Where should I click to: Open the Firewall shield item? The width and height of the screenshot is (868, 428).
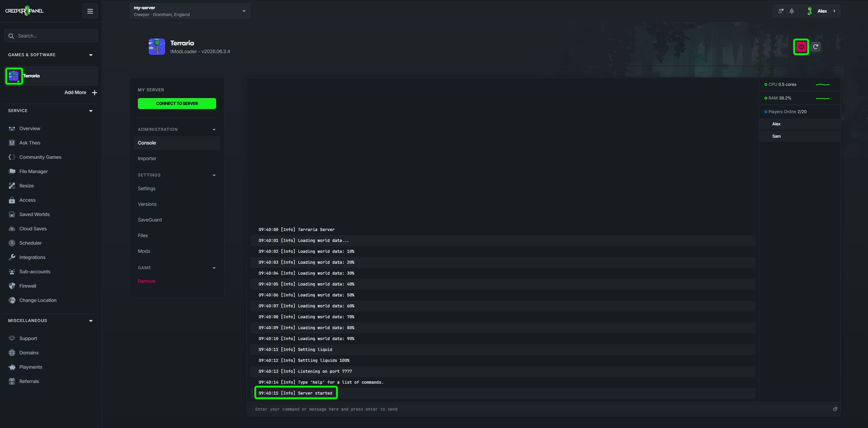pyautogui.click(x=28, y=286)
